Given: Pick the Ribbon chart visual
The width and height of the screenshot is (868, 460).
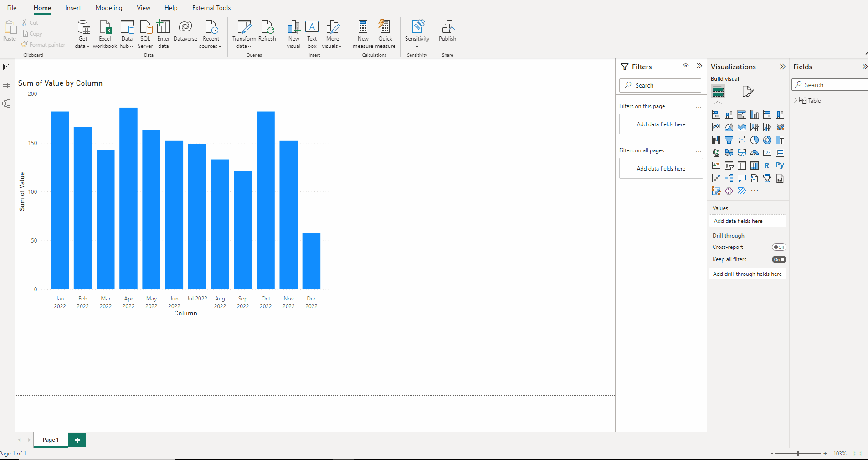Looking at the screenshot, I should [x=780, y=127].
